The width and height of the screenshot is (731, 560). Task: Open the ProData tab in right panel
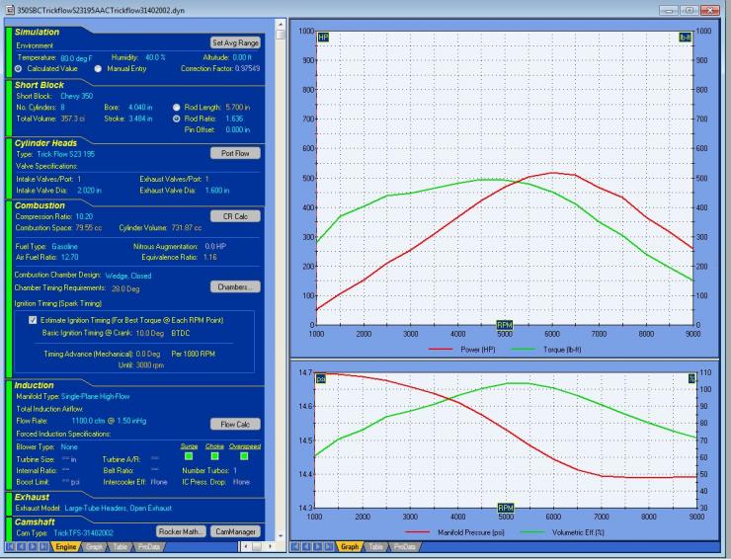click(404, 547)
